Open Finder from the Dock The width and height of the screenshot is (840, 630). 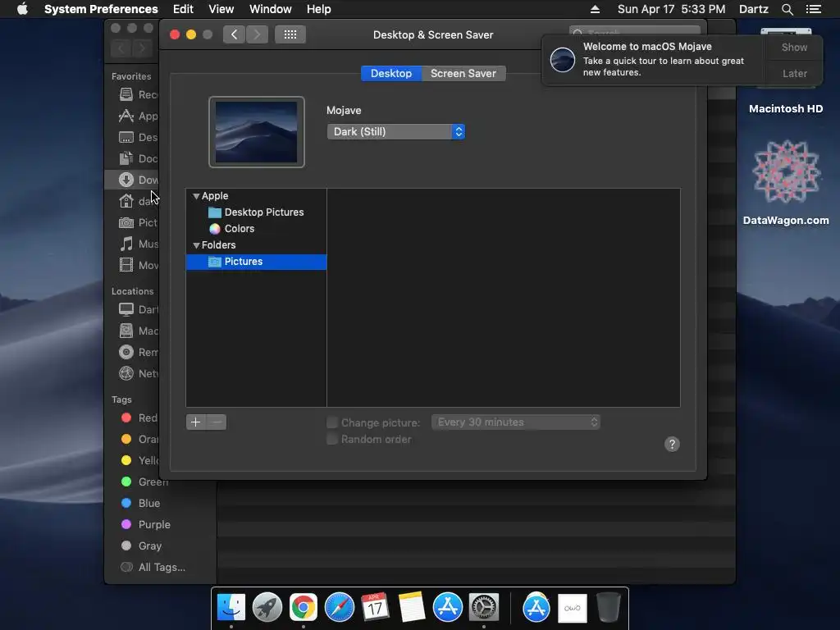[x=231, y=608]
